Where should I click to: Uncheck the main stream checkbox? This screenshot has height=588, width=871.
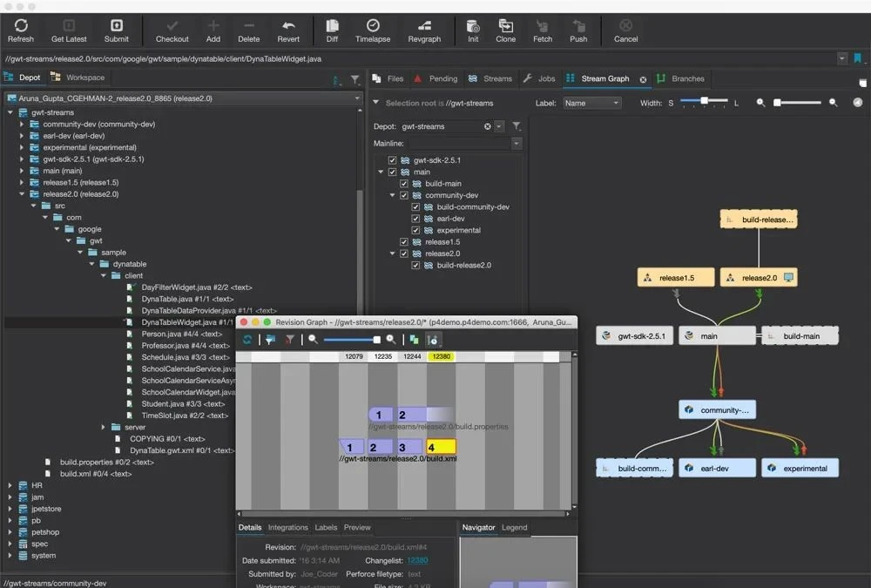392,172
